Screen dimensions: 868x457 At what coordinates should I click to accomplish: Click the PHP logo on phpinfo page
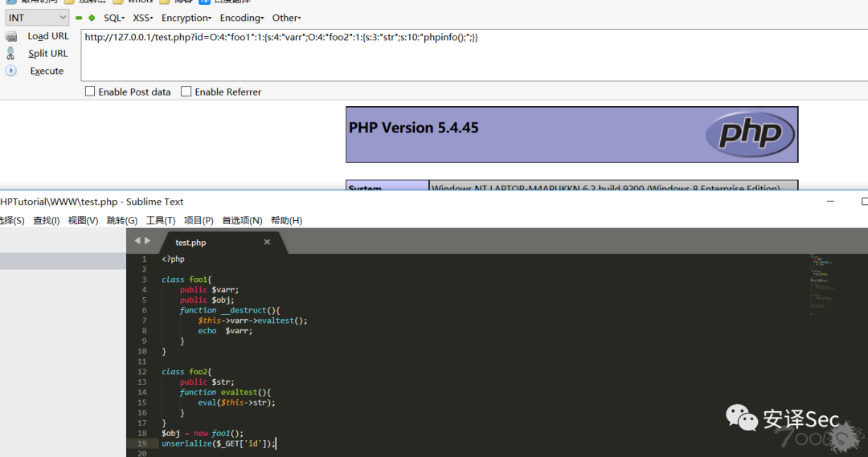(x=749, y=134)
